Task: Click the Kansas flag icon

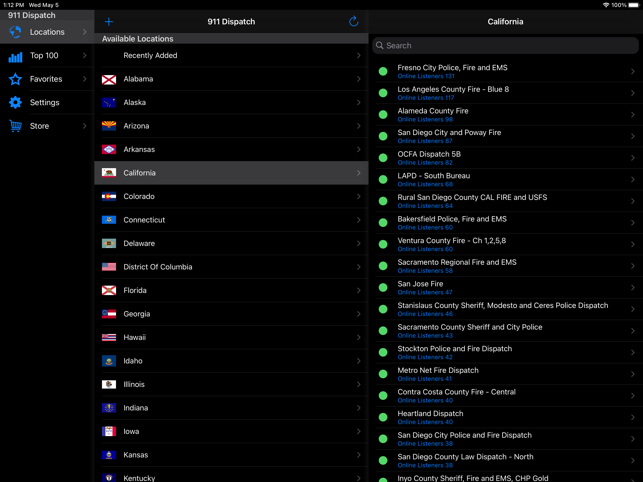Action: click(x=109, y=455)
